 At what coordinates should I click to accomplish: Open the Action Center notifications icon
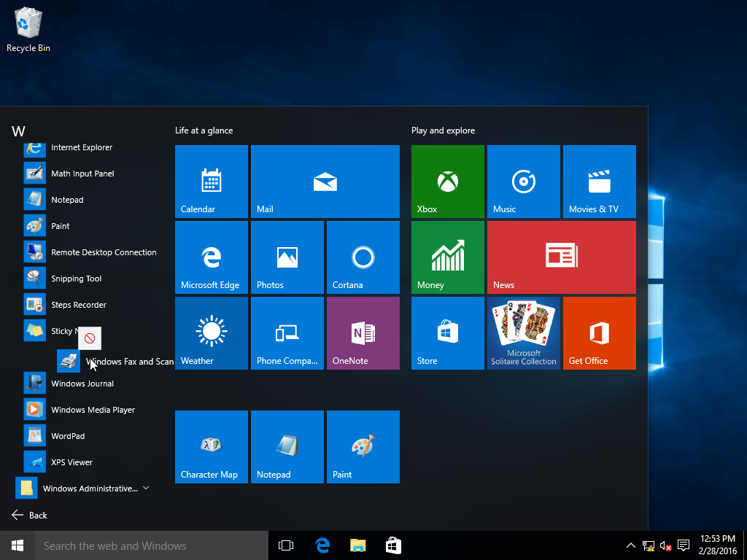(x=684, y=545)
